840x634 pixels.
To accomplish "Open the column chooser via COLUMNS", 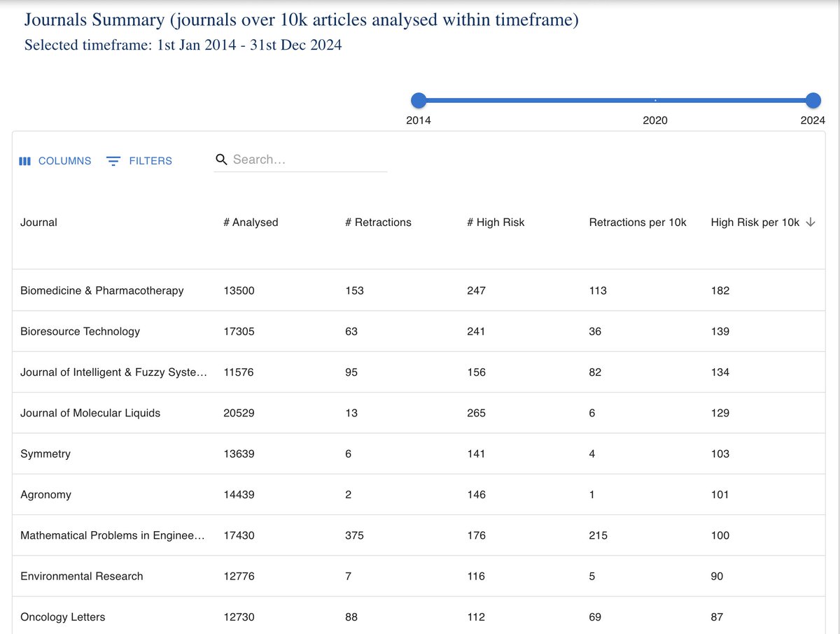I will [x=64, y=160].
